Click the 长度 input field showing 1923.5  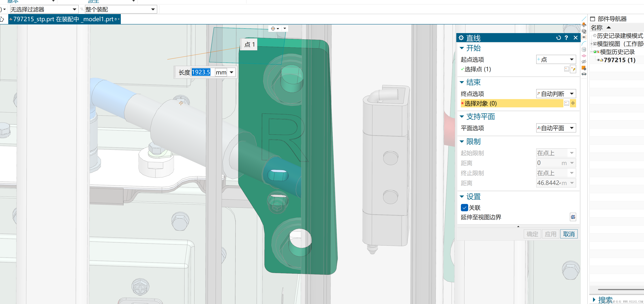201,73
